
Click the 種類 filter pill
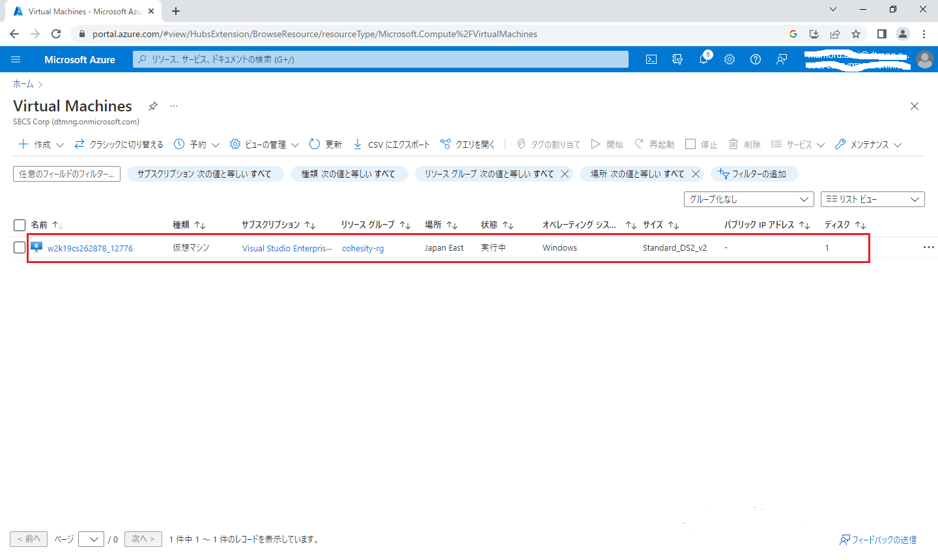349,174
